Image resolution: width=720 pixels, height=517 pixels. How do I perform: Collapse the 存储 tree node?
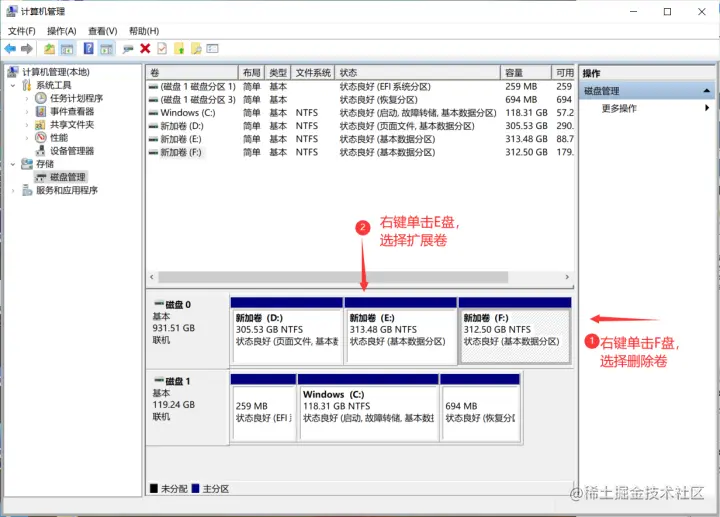13,164
